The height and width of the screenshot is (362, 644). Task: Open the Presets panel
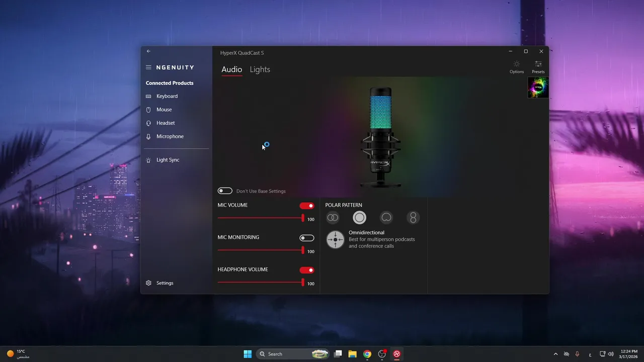[x=538, y=67]
